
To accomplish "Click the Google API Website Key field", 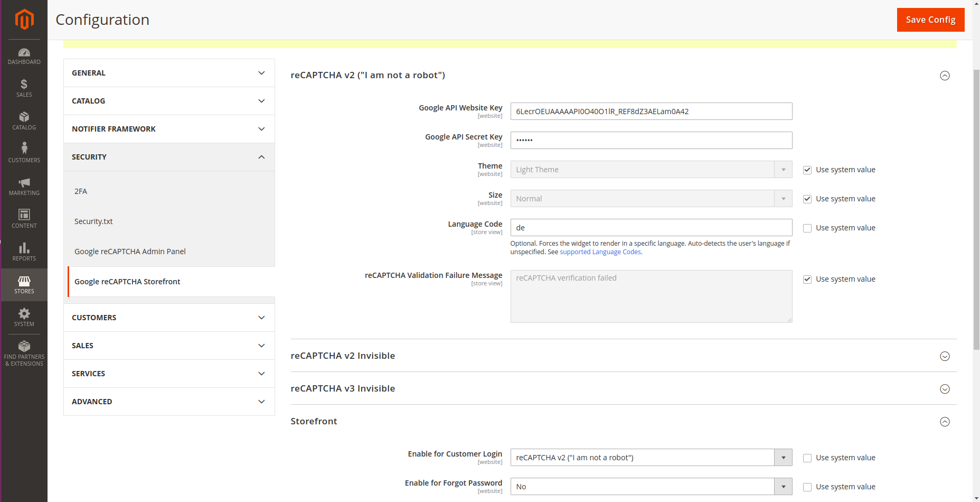I will [x=651, y=111].
